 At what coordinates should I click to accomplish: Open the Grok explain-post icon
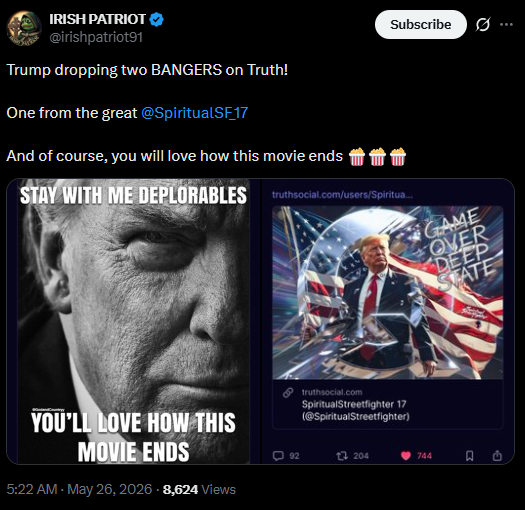483,24
